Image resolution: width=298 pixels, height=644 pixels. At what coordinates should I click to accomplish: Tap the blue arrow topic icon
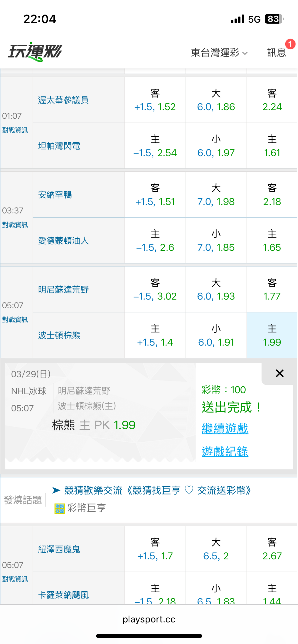coord(56,490)
